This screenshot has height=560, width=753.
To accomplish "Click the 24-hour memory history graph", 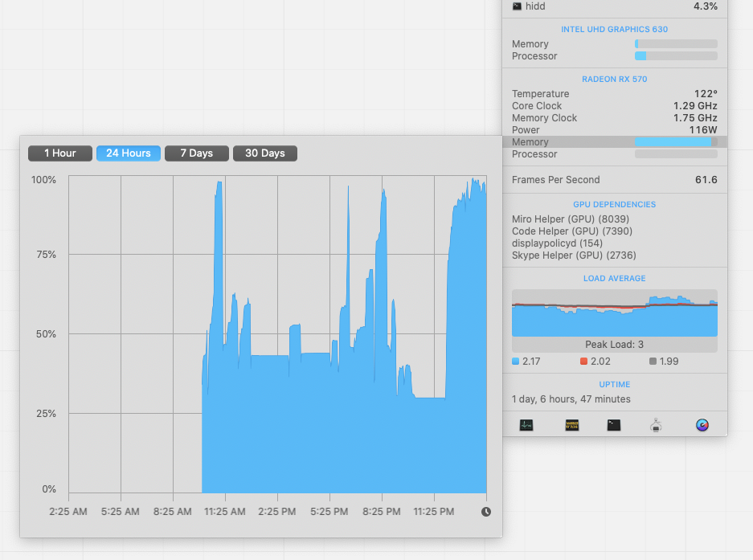I will pos(277,334).
